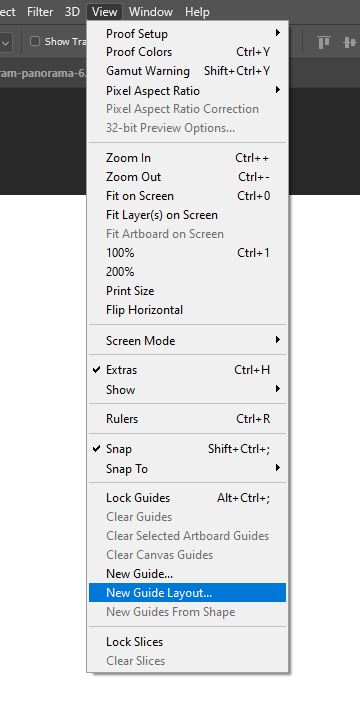This screenshot has width=360, height=701.
Task: Click the align top edges icon
Action: click(x=323, y=42)
